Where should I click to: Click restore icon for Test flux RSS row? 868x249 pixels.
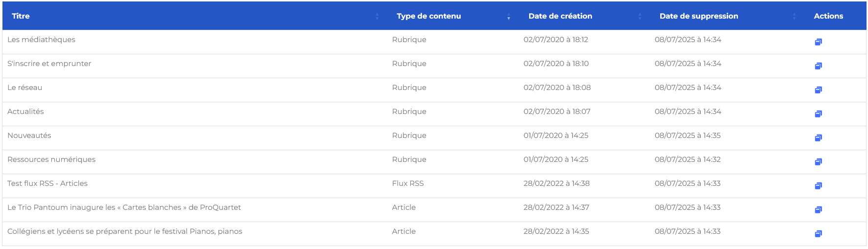(818, 186)
